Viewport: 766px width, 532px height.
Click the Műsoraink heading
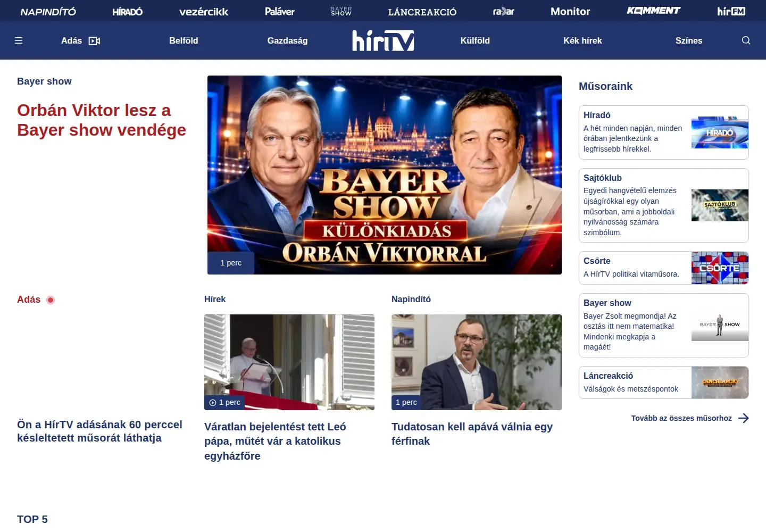pyautogui.click(x=605, y=86)
